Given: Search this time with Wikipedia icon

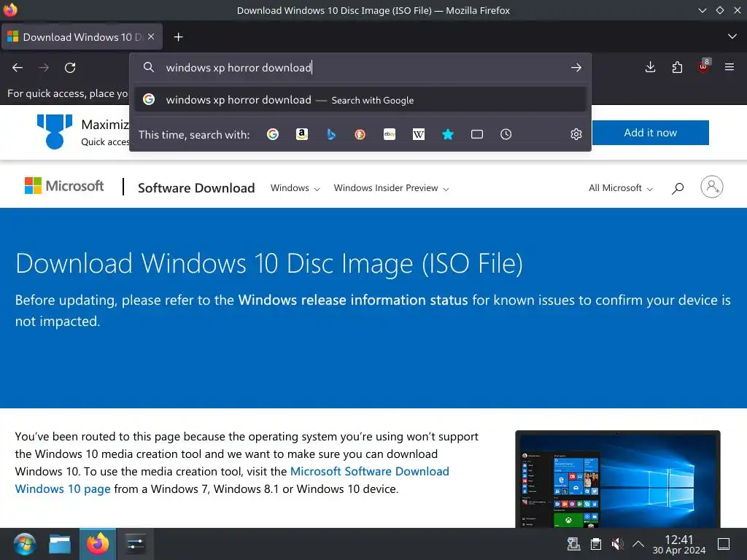Looking at the screenshot, I should pyautogui.click(x=418, y=134).
